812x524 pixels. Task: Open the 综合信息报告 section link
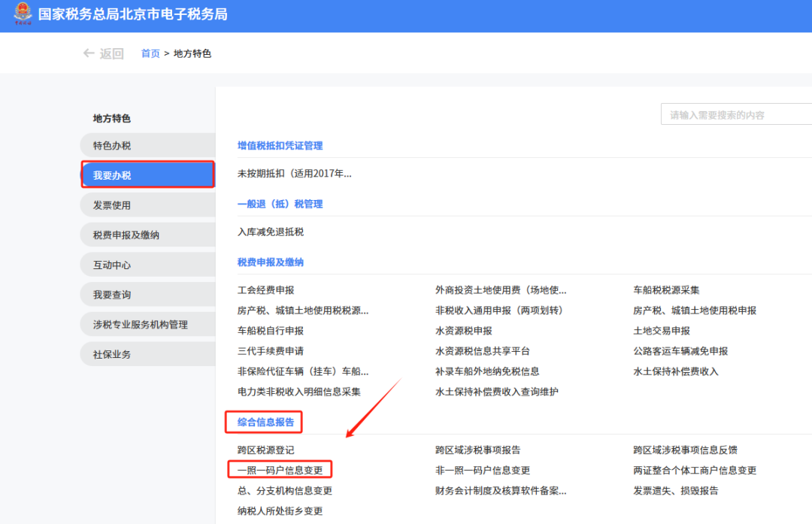[x=263, y=422]
